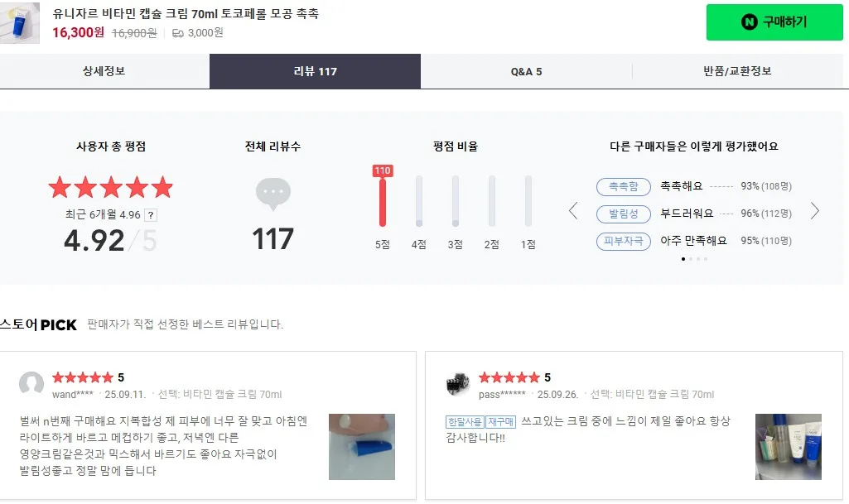Viewport: 849px width, 504px height.
Task: Click pass****** reviewer profile avatar
Action: [458, 383]
